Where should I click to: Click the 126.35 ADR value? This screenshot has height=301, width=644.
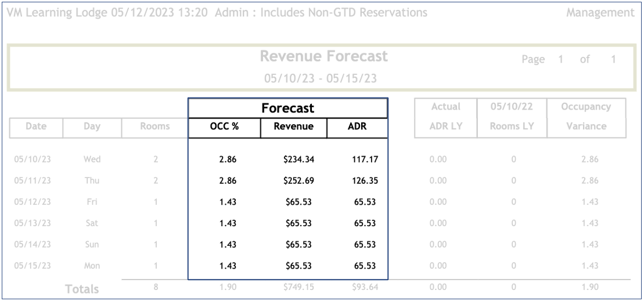[x=365, y=180]
